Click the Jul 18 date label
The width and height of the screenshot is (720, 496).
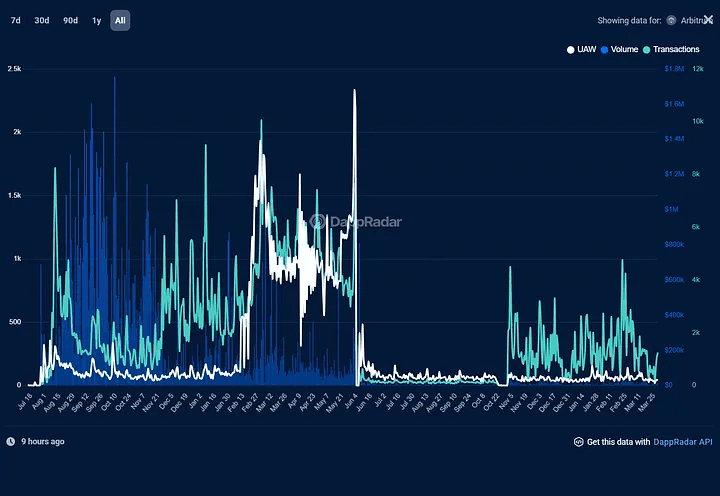coord(25,401)
